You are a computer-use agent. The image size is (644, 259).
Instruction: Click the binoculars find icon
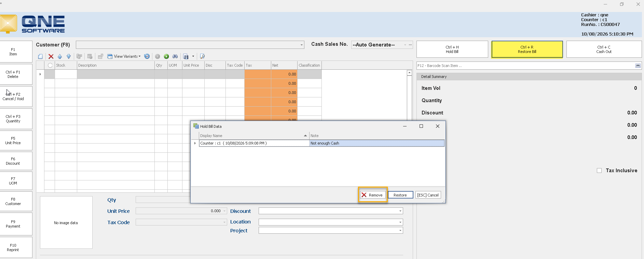(x=175, y=56)
